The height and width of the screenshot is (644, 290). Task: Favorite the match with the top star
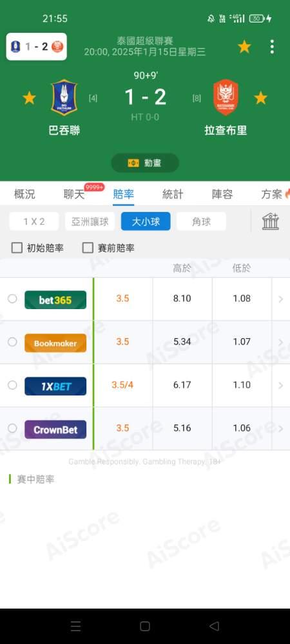(x=244, y=47)
